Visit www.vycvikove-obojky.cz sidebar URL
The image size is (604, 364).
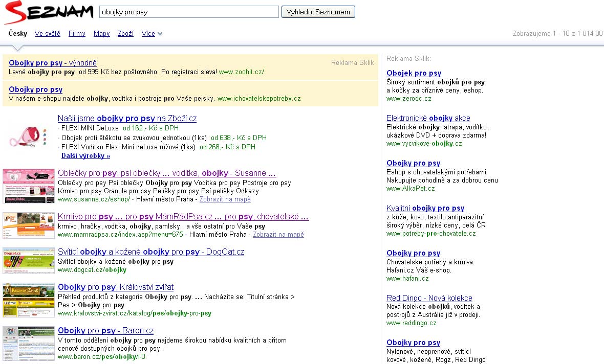(424, 144)
